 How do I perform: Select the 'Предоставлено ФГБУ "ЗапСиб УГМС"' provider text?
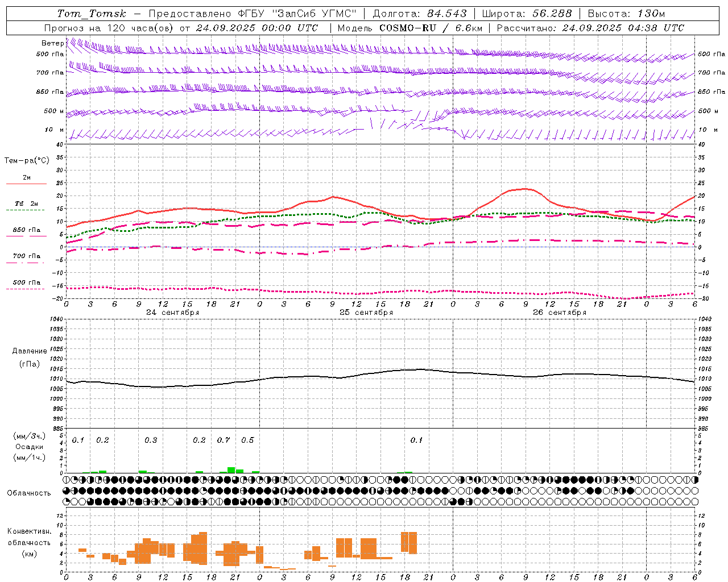253,14
